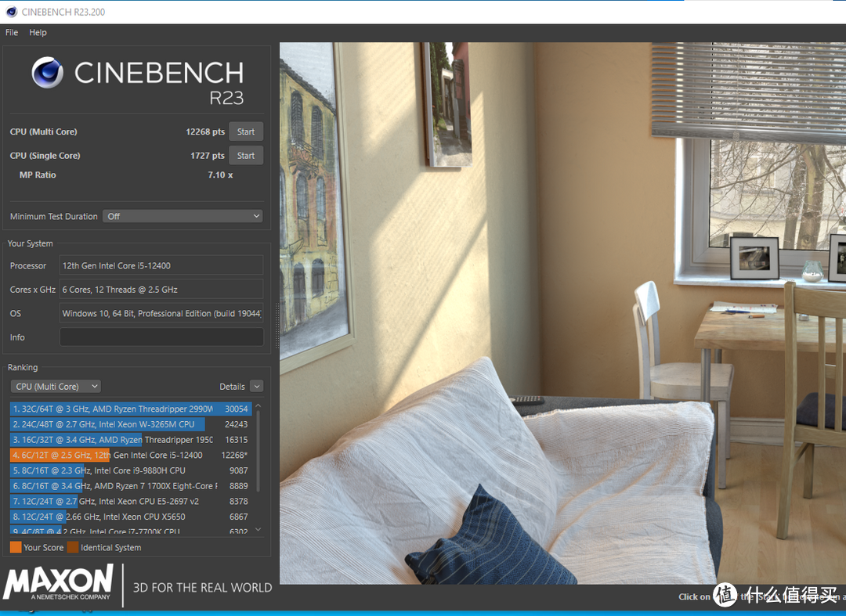Click the 24243 score in ranking
This screenshot has width=846, height=616.
point(237,424)
